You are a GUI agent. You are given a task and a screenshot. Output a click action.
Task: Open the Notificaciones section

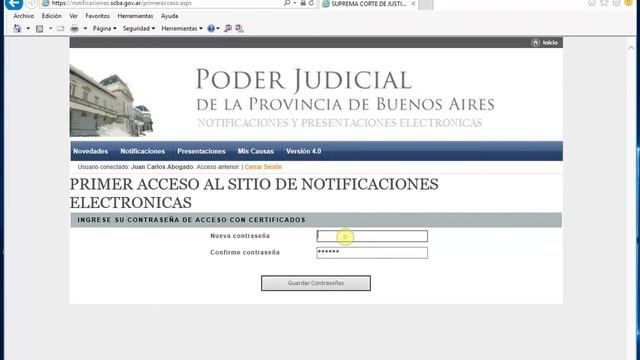(x=142, y=151)
